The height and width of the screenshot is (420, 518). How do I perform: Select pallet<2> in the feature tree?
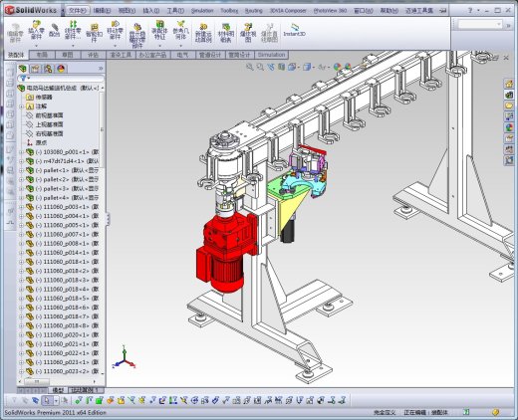63,179
